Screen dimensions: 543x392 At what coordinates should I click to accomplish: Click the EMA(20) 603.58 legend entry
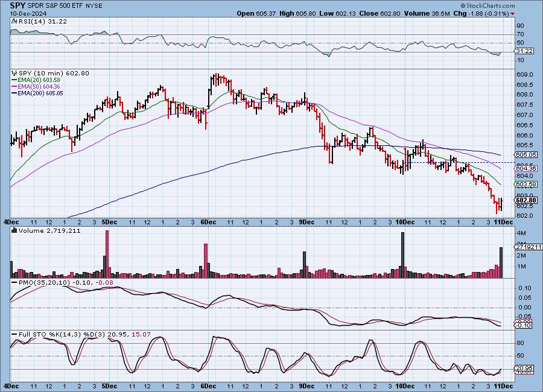39,80
